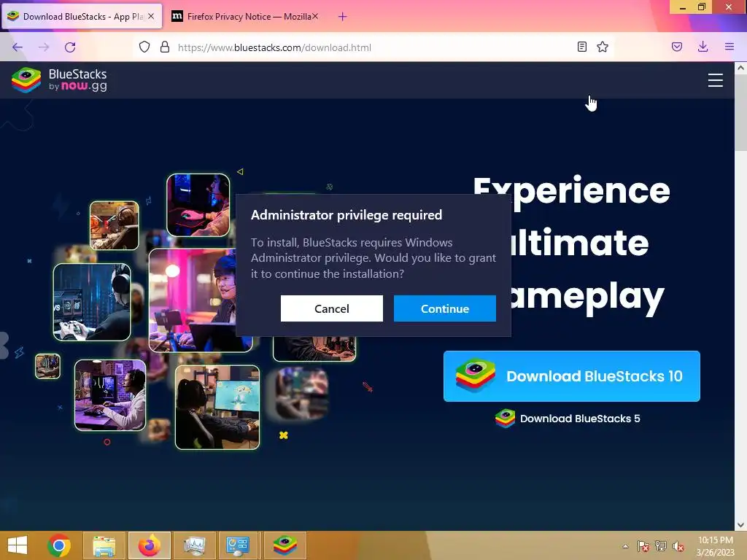The image size is (747, 560).
Task: Switch to the Firefox Privacy Notice tab
Action: [243, 17]
